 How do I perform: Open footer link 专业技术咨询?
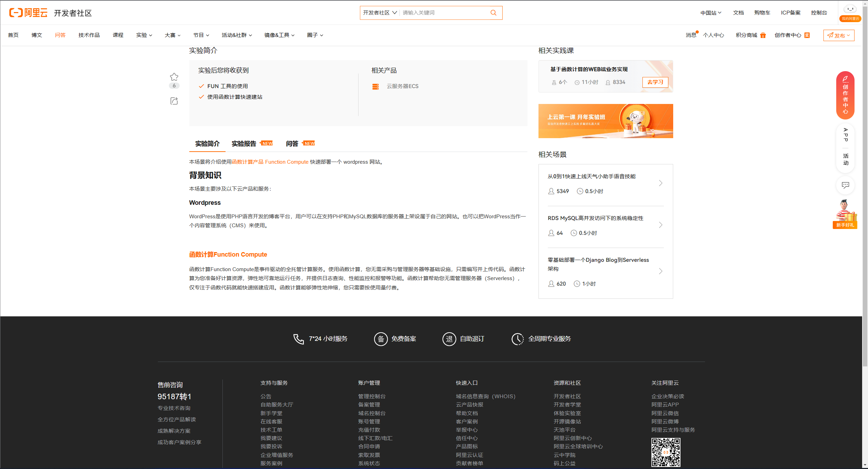pyautogui.click(x=174, y=408)
